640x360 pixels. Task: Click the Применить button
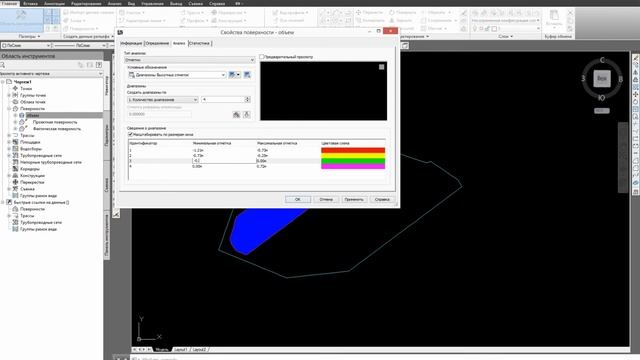coord(353,199)
